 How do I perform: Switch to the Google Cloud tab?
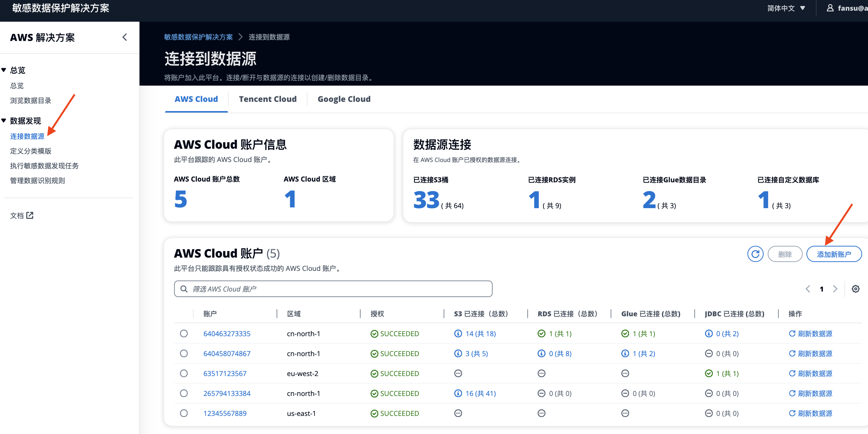click(344, 99)
